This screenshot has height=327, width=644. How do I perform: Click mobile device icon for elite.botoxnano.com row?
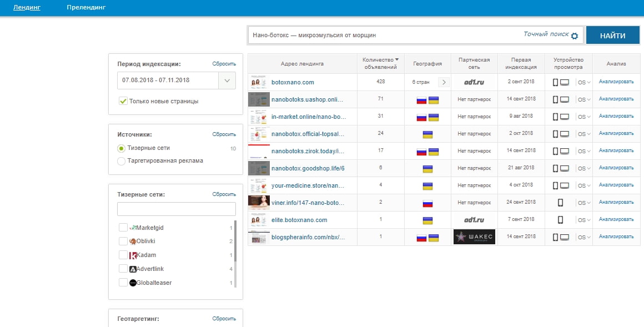[560, 219]
